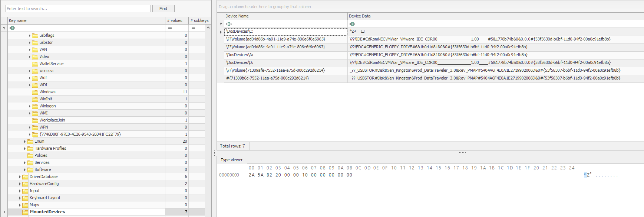Click the Device Data filter condition icon
Screen dimensions: 644x217
click(x=352, y=24)
